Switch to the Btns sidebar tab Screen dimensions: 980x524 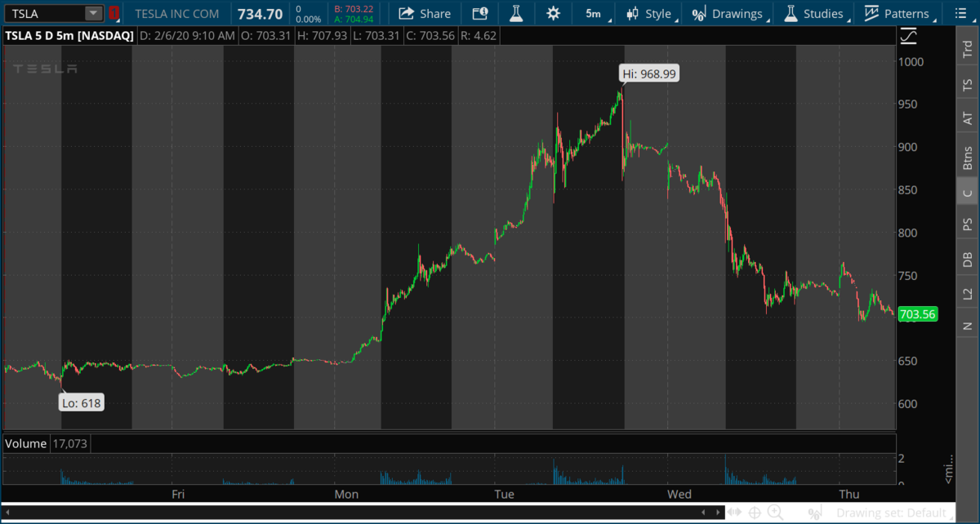click(x=968, y=156)
